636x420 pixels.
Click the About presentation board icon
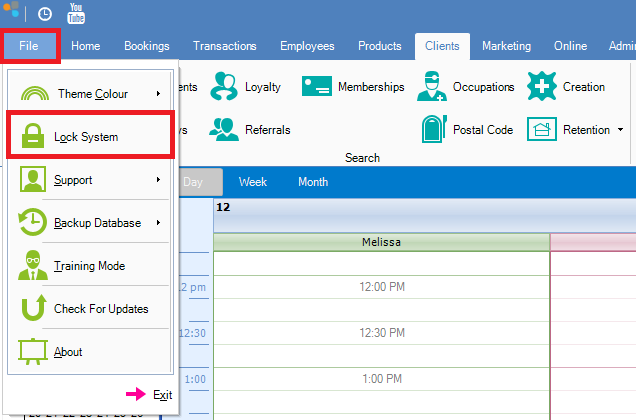pyautogui.click(x=33, y=352)
